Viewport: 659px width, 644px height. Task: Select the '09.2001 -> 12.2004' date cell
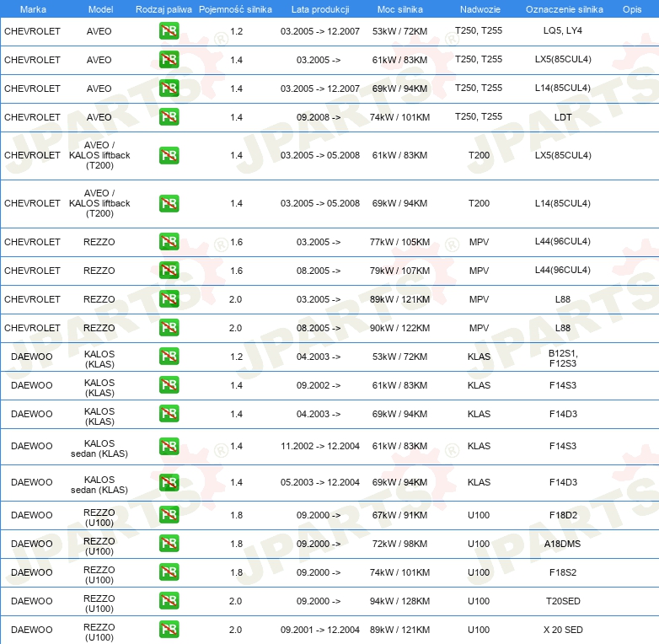(320, 630)
